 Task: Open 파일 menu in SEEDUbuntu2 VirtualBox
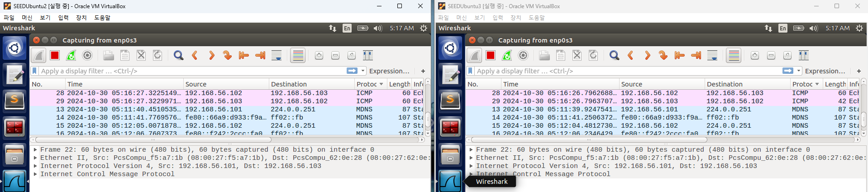[x=9, y=18]
